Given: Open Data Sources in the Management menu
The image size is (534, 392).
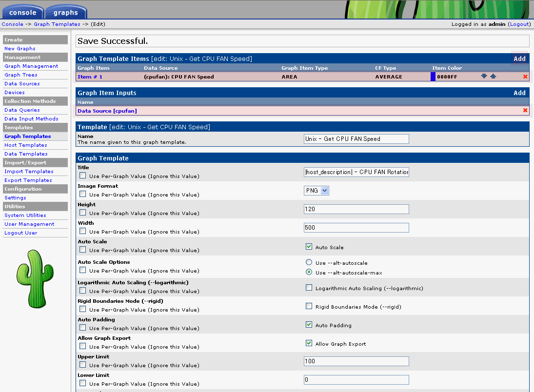Looking at the screenshot, I should pos(22,84).
